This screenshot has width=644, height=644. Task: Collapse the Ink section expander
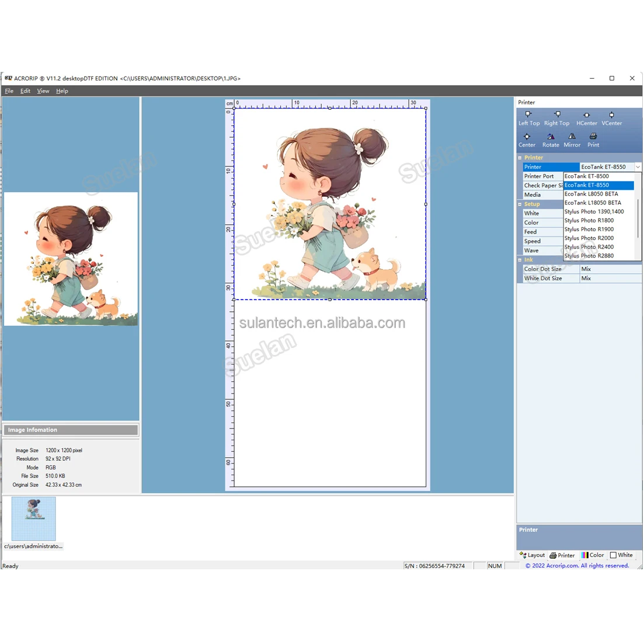coord(520,260)
